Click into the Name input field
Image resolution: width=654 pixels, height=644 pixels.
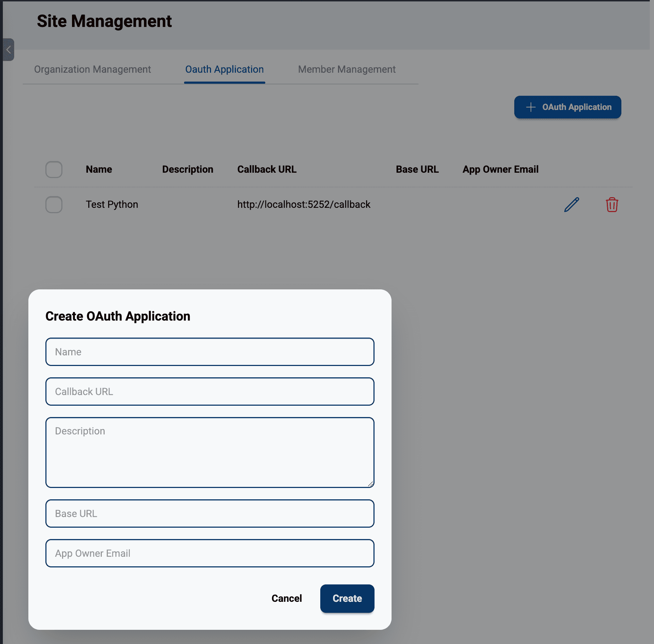(x=210, y=351)
